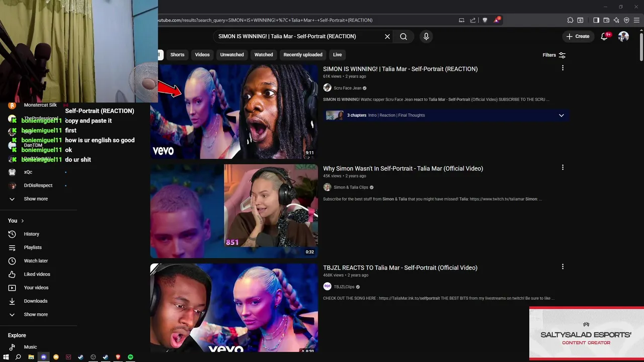The height and width of the screenshot is (362, 644).
Task: Open Liked videos in sidebar
Action: tap(37, 275)
